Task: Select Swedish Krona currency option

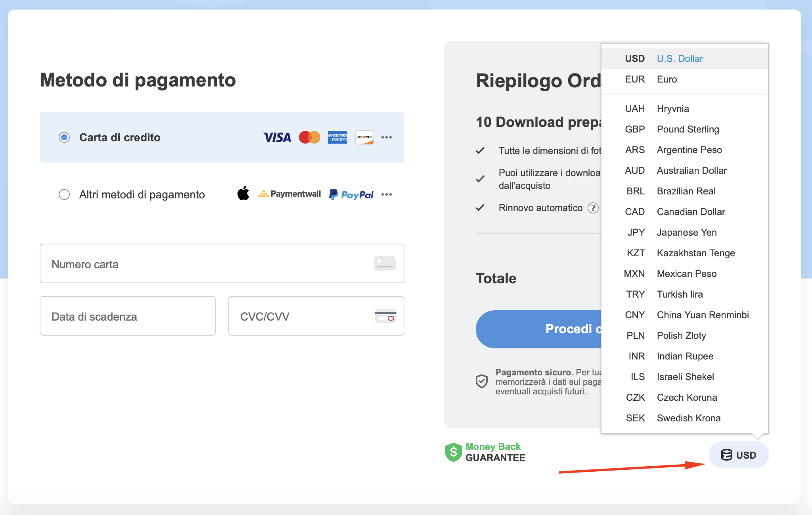Action: coord(689,418)
